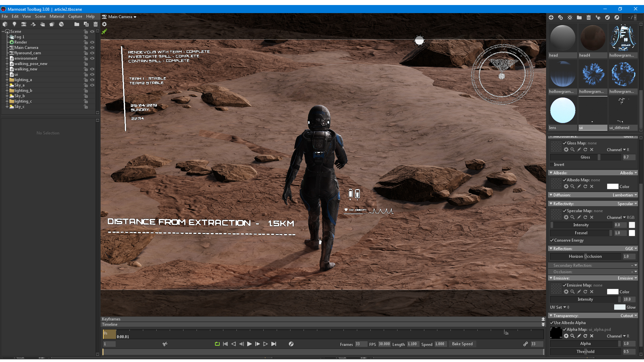Collapse the Scene root node
This screenshot has height=362, width=644.
click(3, 32)
